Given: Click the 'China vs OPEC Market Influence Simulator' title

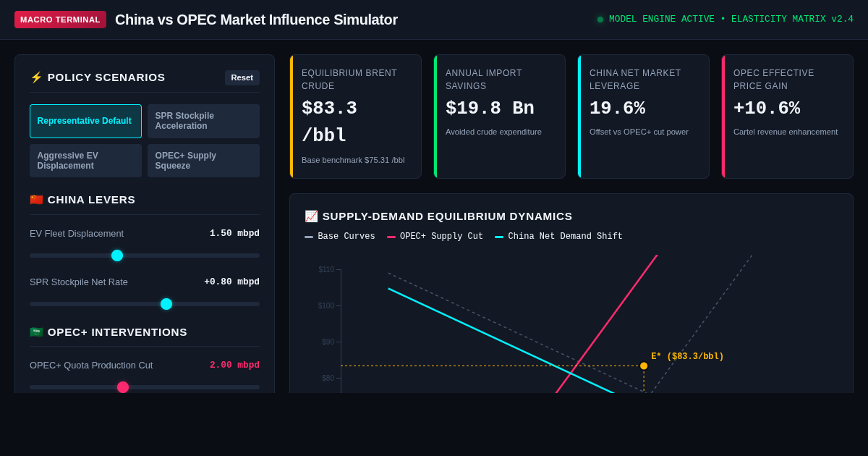Looking at the screenshot, I should (256, 20).
